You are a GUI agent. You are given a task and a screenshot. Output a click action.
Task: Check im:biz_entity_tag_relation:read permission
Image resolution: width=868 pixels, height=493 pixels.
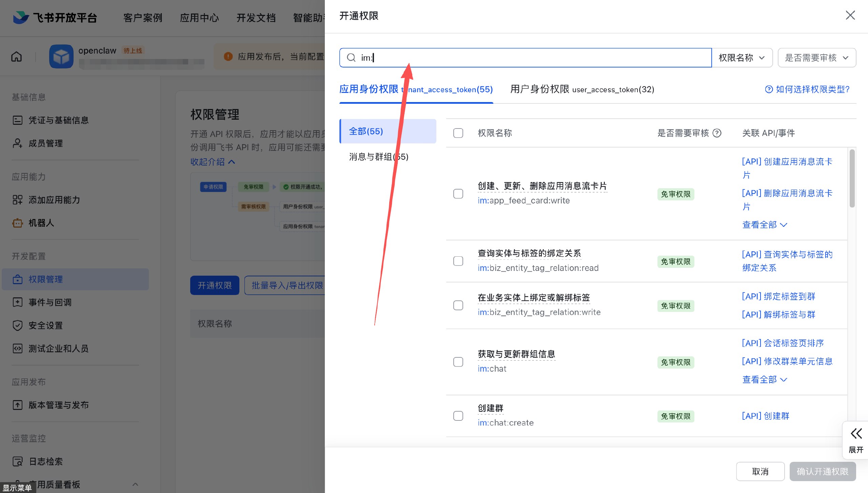click(458, 261)
